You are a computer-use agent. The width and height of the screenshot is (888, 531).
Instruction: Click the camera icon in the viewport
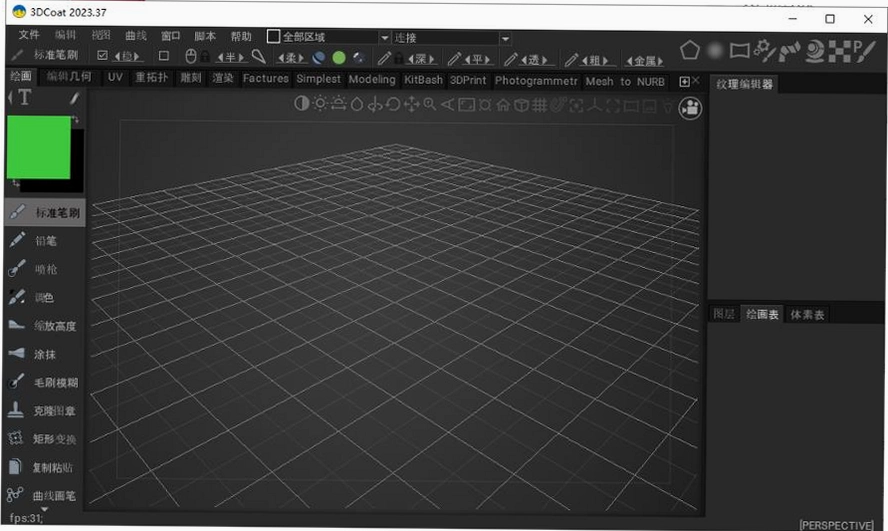click(690, 108)
